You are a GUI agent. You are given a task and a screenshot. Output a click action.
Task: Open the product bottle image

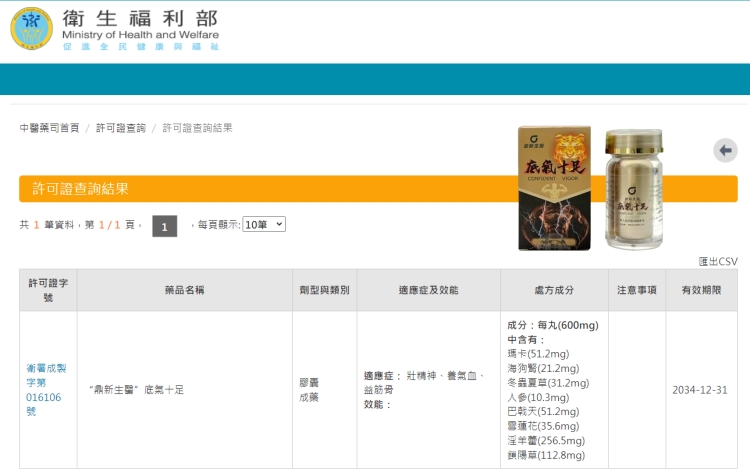634,188
